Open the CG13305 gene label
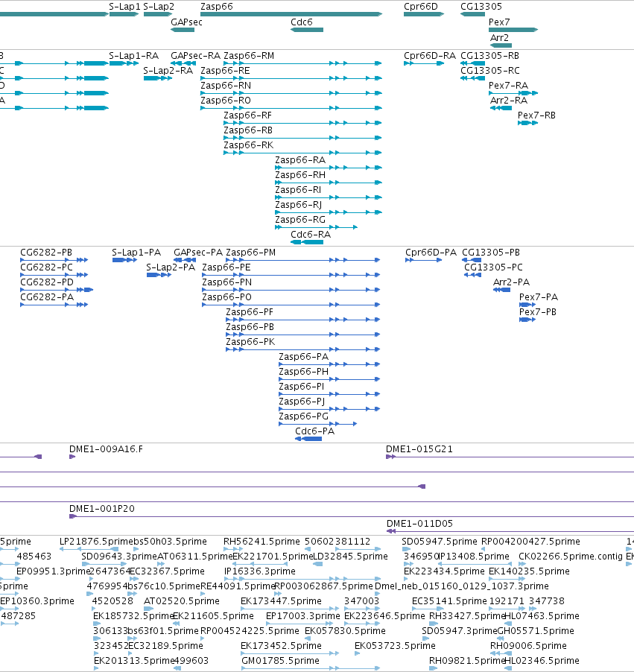The width and height of the screenshot is (634, 672). pyautogui.click(x=481, y=7)
